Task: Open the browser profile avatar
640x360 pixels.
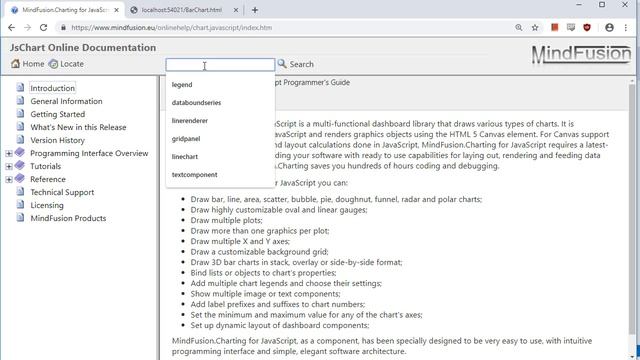Action: click(609, 27)
